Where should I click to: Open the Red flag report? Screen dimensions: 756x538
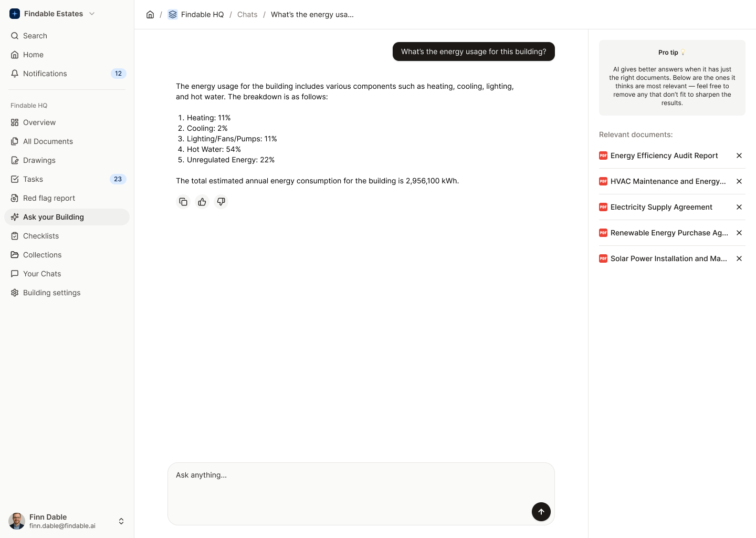coord(67,198)
